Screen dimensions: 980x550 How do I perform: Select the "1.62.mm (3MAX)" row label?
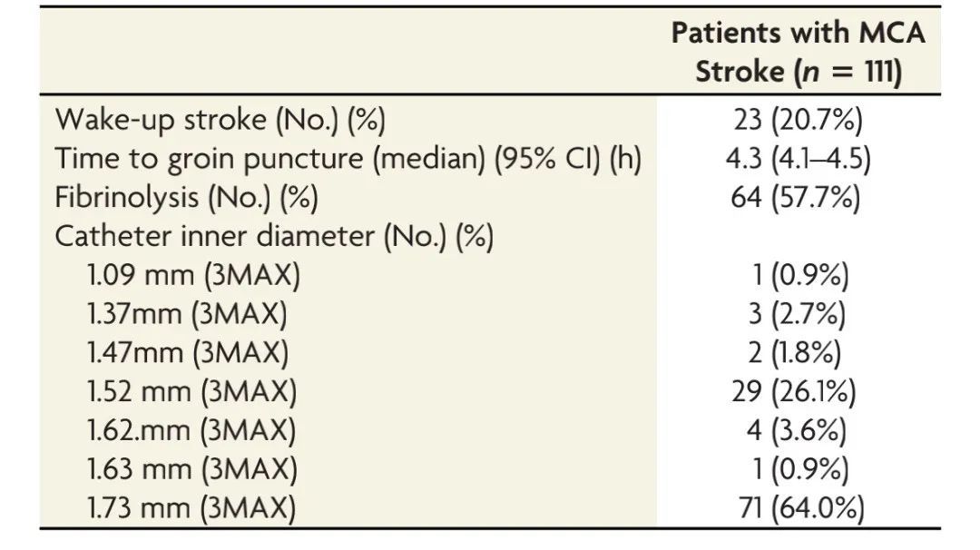192,430
